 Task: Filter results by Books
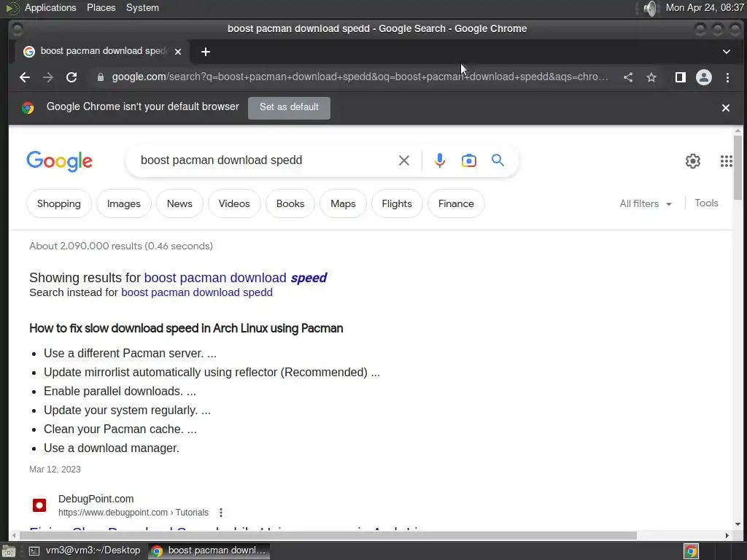point(290,204)
